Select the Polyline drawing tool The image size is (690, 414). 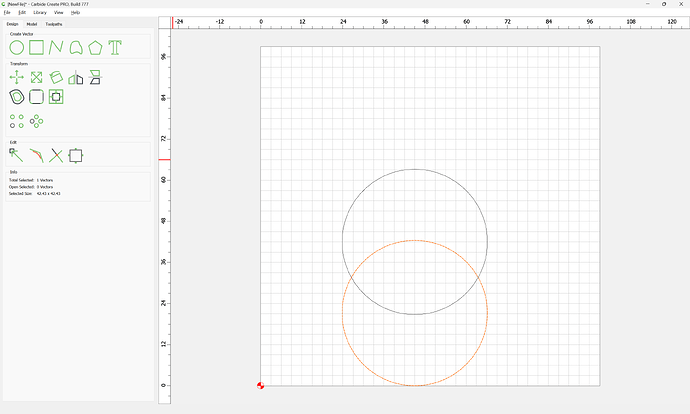[56, 48]
